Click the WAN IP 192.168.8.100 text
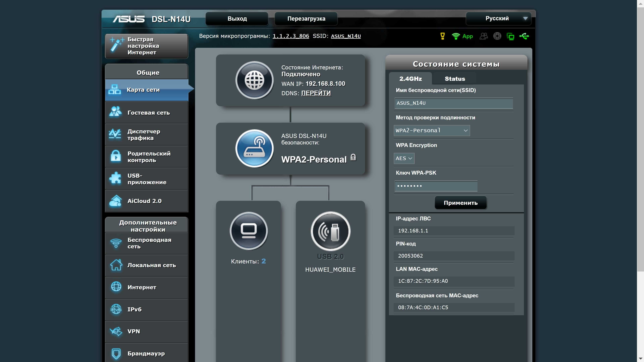 coord(325,84)
